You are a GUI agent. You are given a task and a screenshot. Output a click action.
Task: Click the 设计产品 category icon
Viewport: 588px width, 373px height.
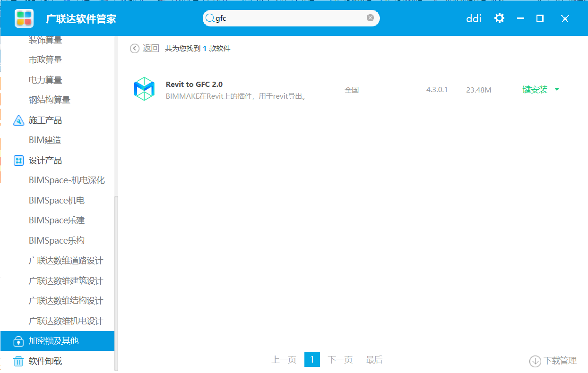[x=18, y=161]
